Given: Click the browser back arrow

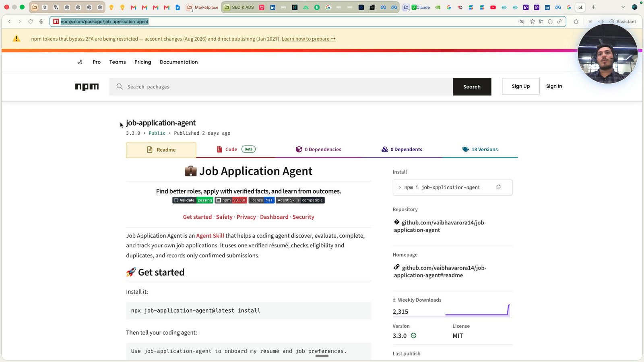Looking at the screenshot, I should pos(10,22).
